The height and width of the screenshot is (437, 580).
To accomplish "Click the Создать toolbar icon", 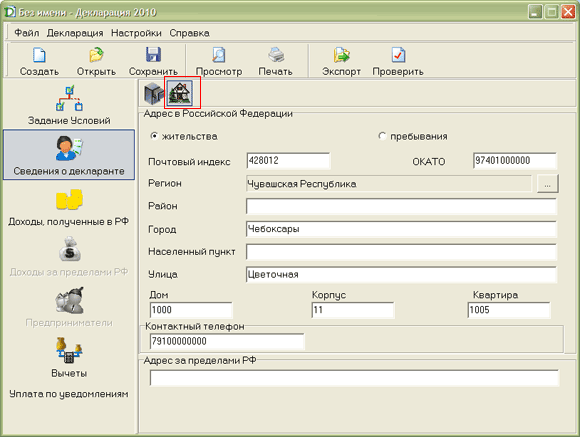I will 39,55.
